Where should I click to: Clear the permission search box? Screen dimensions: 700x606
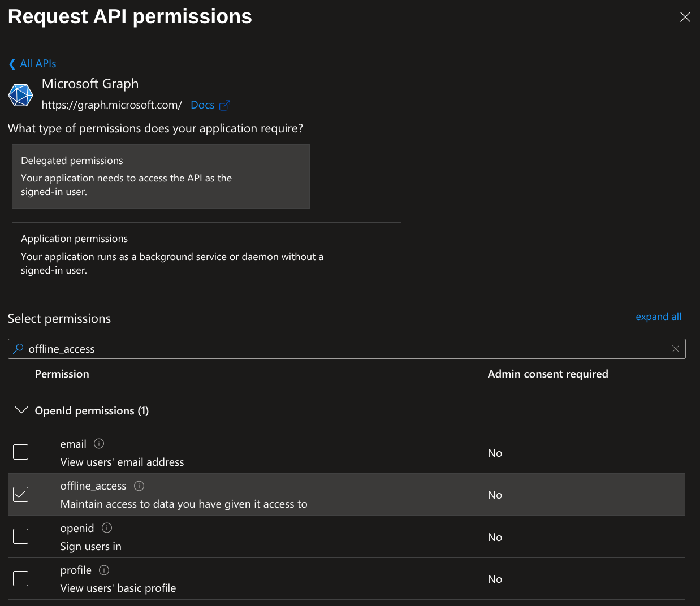tap(675, 349)
